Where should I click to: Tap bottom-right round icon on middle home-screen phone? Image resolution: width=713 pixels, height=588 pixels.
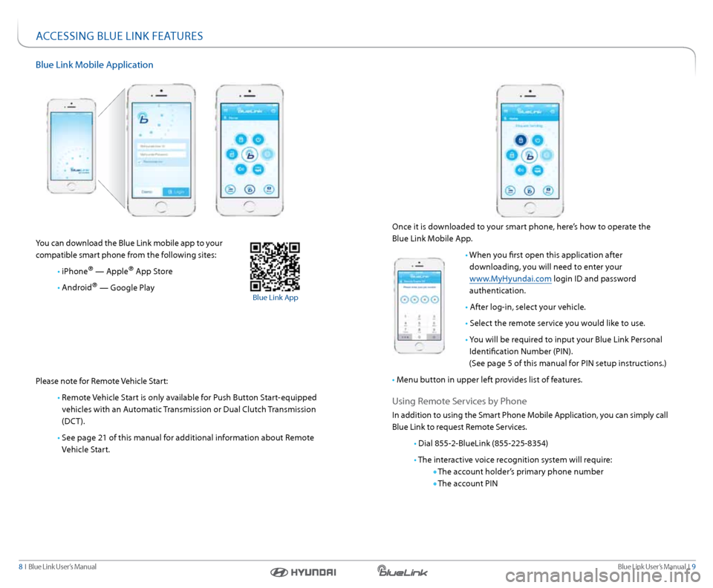[268, 189]
